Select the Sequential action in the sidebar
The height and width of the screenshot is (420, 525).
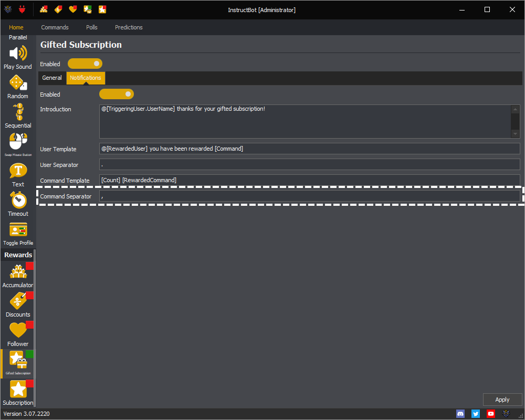pyautogui.click(x=18, y=116)
